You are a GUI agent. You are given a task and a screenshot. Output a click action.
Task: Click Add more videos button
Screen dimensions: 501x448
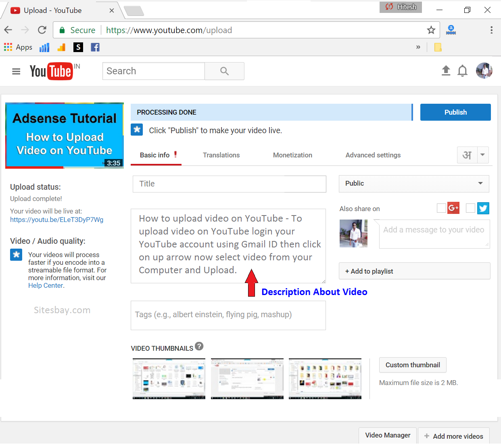[x=454, y=436]
